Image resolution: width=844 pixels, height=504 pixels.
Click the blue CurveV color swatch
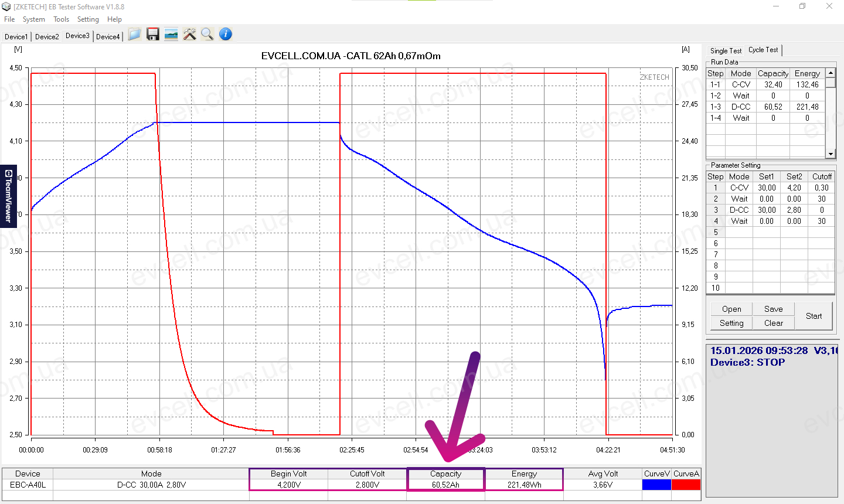coord(656,485)
